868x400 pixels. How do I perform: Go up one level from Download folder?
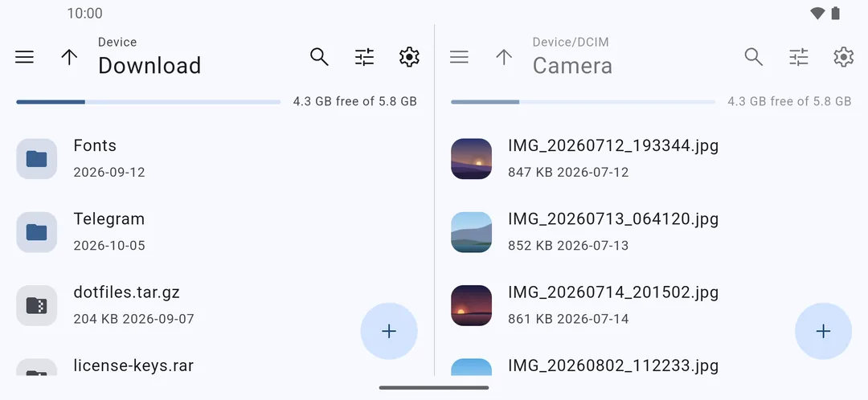point(69,57)
